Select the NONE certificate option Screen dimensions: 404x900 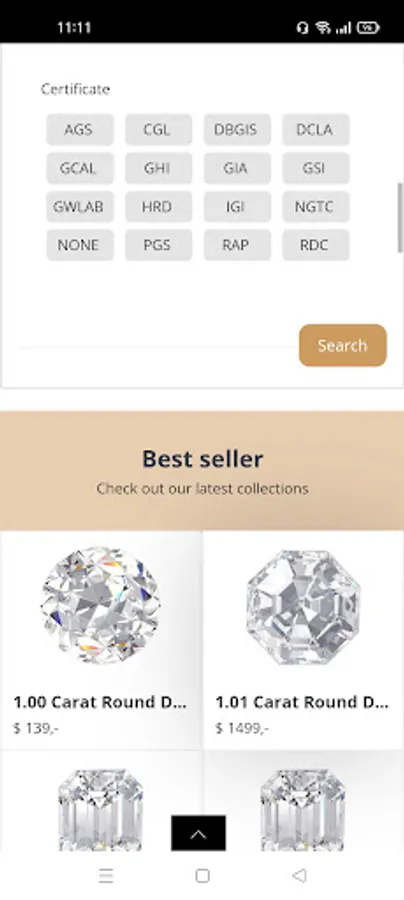click(79, 245)
